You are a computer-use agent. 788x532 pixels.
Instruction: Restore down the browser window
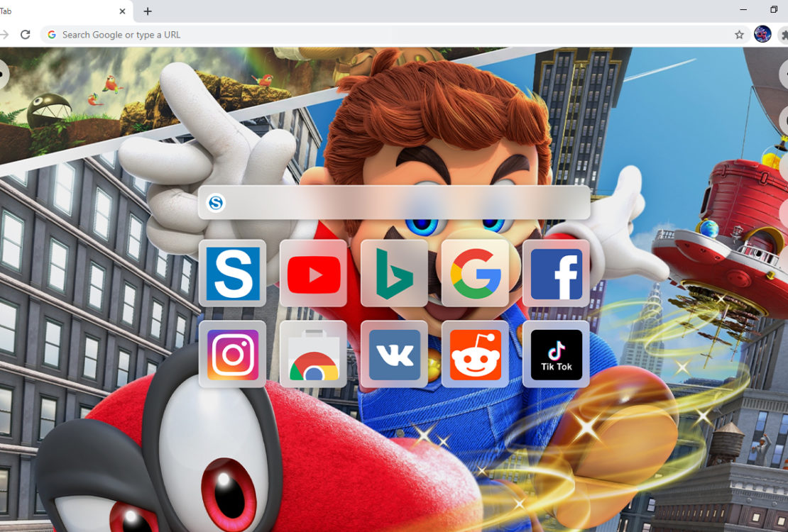[773, 10]
